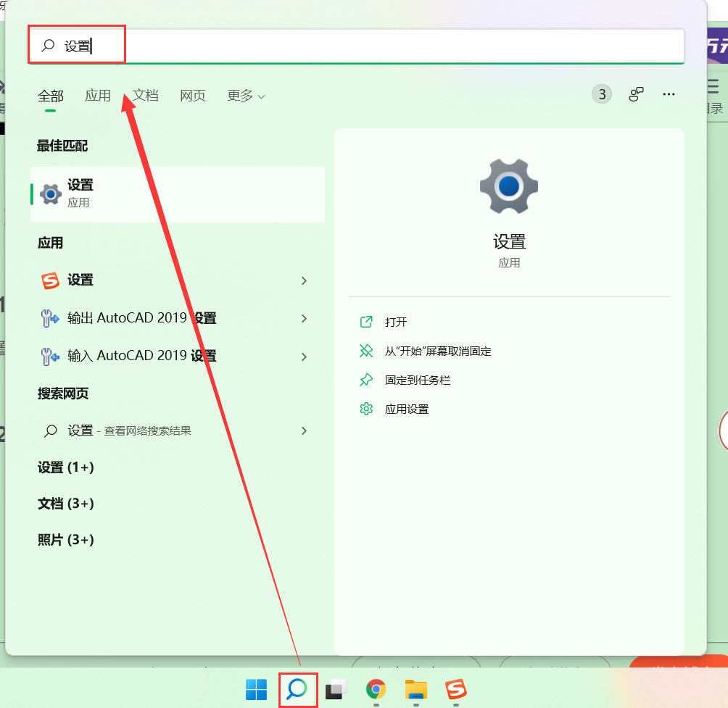Switch to the 网页 tab
Screen dimensions: 728x708
[x=193, y=96]
